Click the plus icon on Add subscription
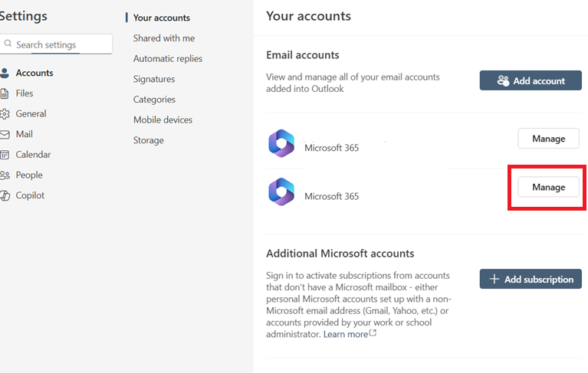The width and height of the screenshot is (588, 373). [x=494, y=279]
